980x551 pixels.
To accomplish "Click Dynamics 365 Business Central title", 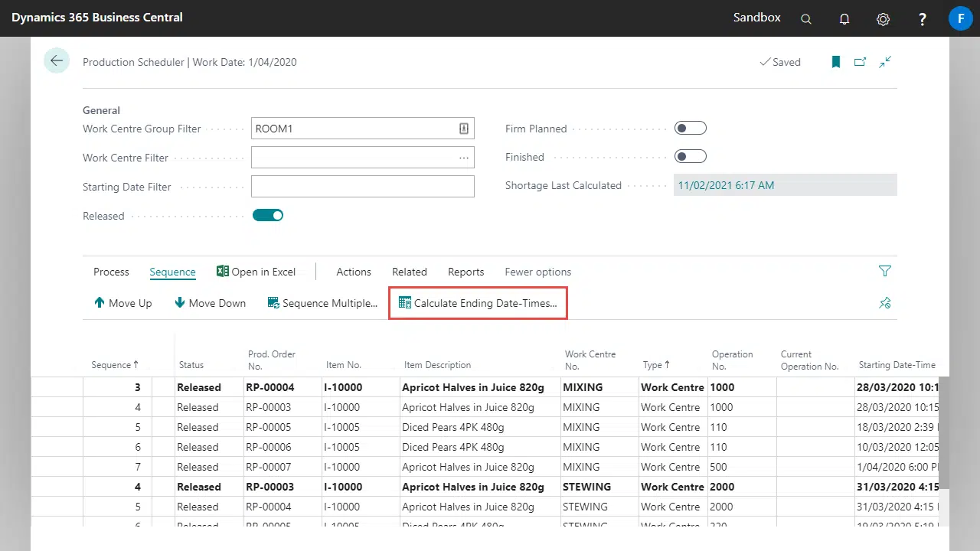I will point(97,17).
